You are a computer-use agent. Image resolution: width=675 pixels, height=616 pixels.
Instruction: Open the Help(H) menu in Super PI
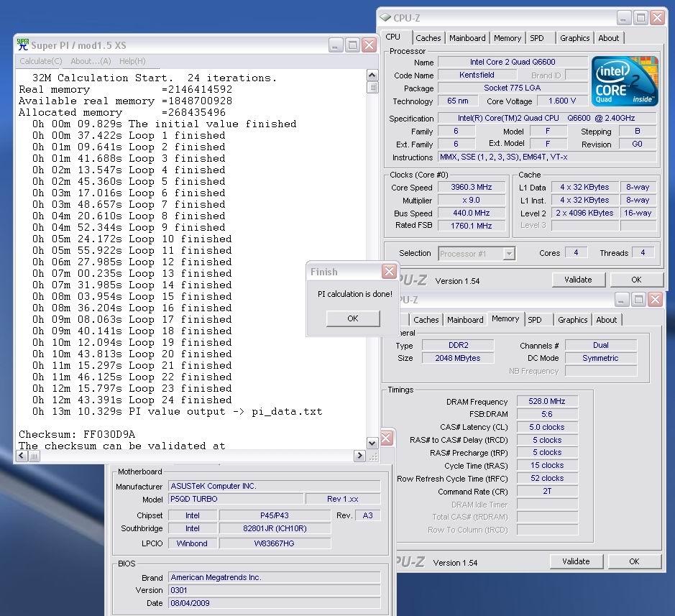pos(132,61)
